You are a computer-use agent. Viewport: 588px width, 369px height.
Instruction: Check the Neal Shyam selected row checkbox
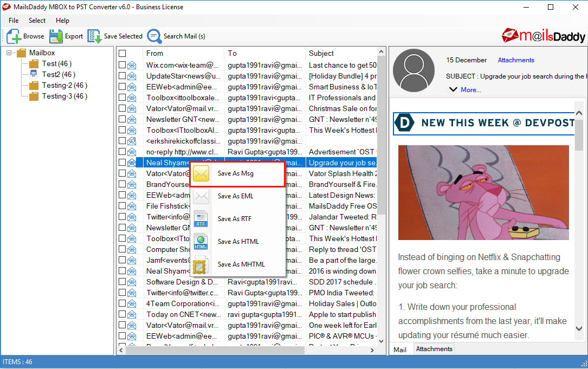click(x=122, y=163)
